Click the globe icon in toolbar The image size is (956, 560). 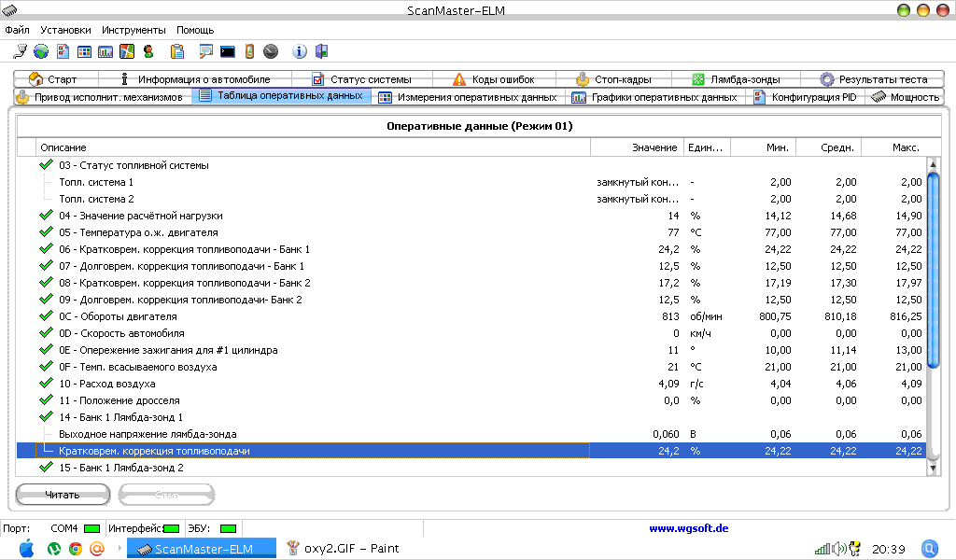[x=40, y=51]
